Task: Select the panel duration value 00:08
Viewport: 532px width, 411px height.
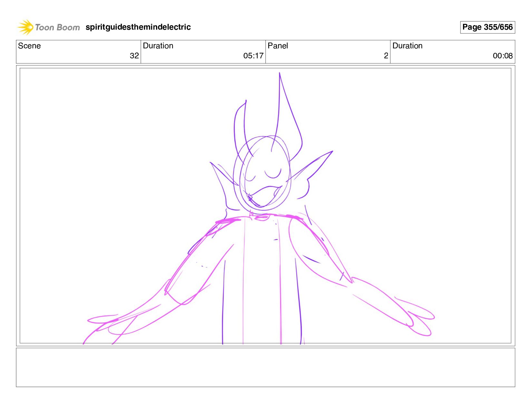Action: click(x=502, y=56)
